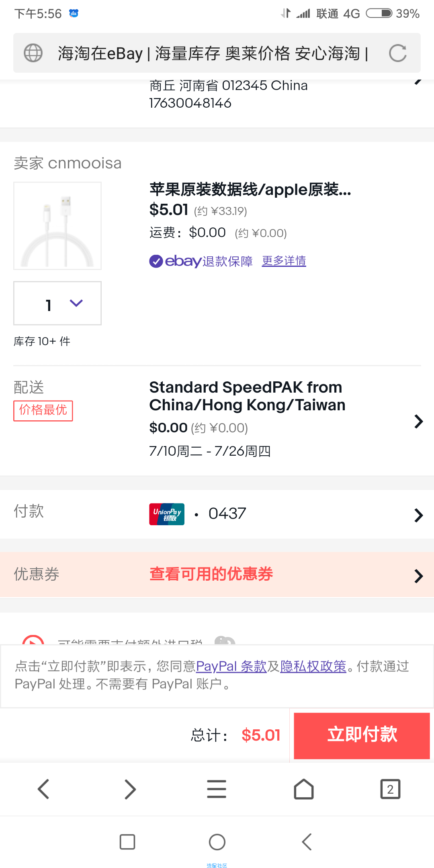
Task: Click the 更多详情 link
Action: tap(284, 261)
